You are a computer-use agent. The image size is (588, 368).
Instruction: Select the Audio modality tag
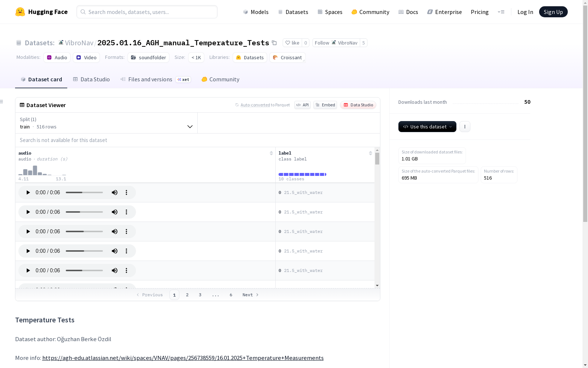pyautogui.click(x=57, y=57)
